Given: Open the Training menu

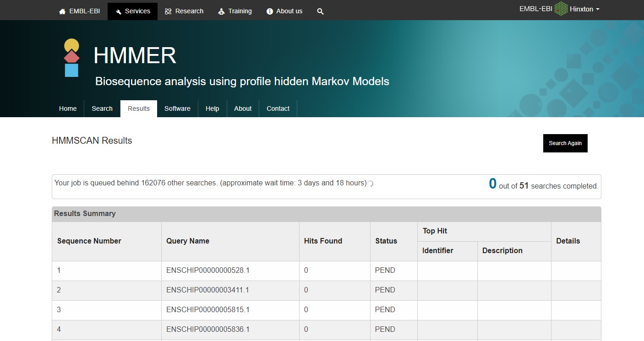Looking at the screenshot, I should click(x=235, y=11).
